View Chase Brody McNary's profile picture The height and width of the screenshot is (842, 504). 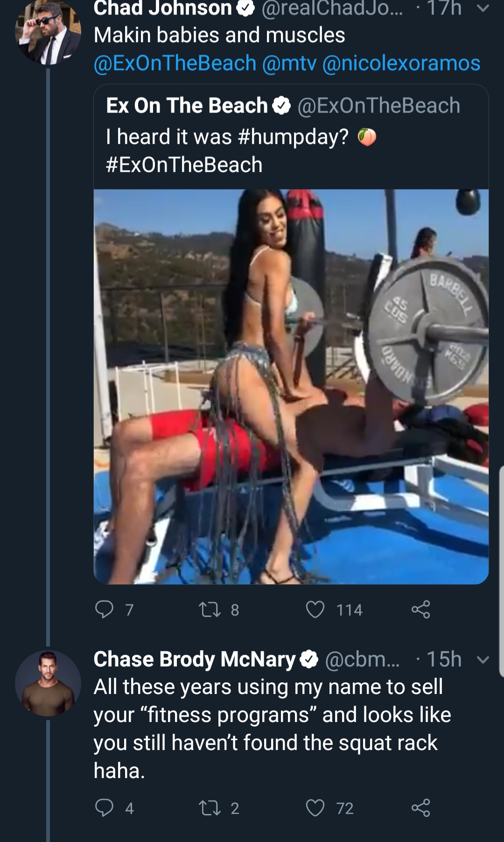click(49, 683)
